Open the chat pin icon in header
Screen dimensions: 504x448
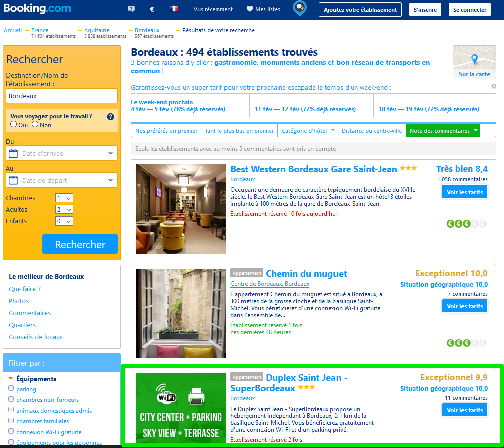pyautogui.click(x=300, y=9)
